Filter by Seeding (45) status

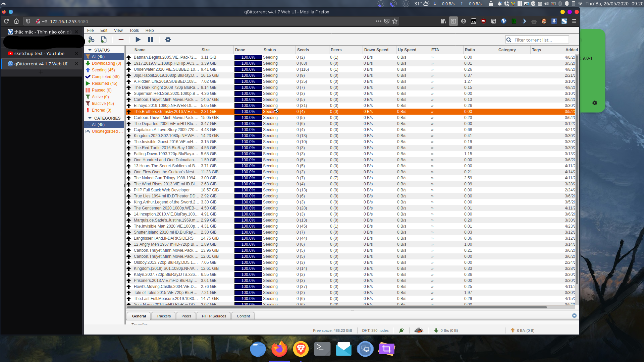pos(104,70)
